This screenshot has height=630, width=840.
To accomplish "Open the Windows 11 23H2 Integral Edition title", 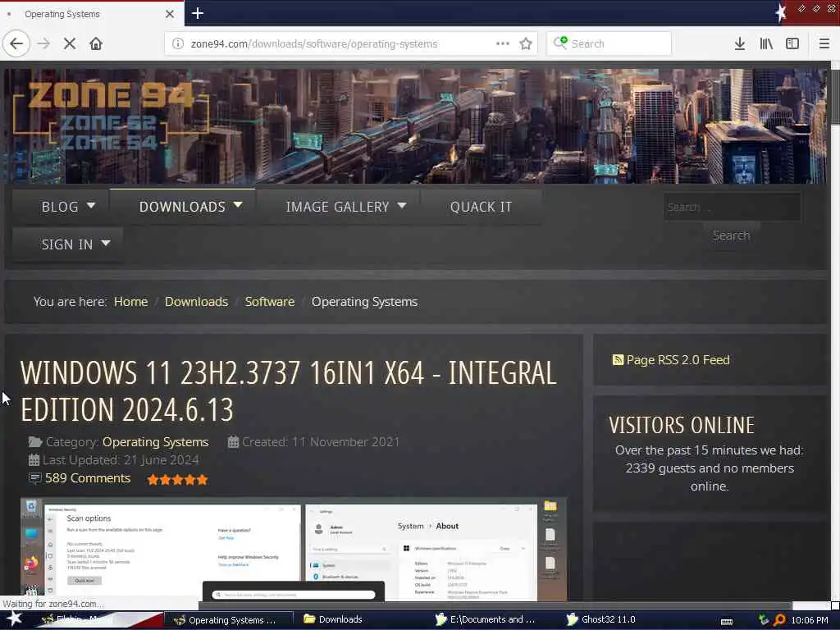I will [288, 391].
